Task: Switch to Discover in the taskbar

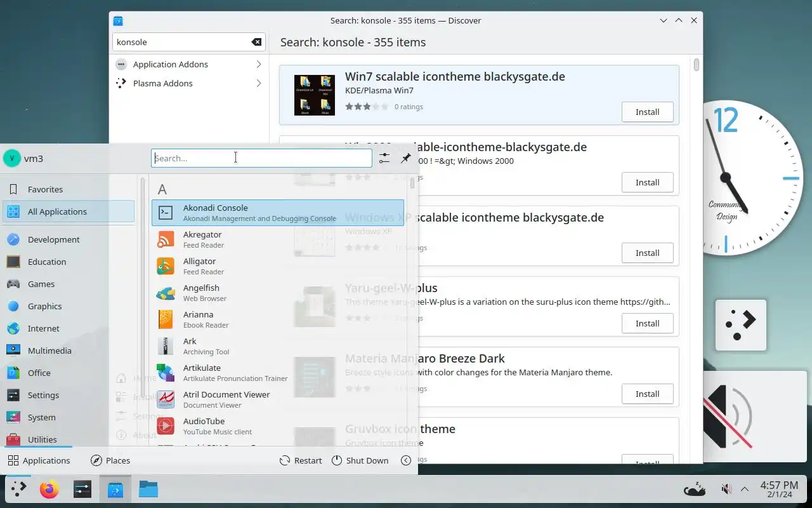Action: coord(115,489)
